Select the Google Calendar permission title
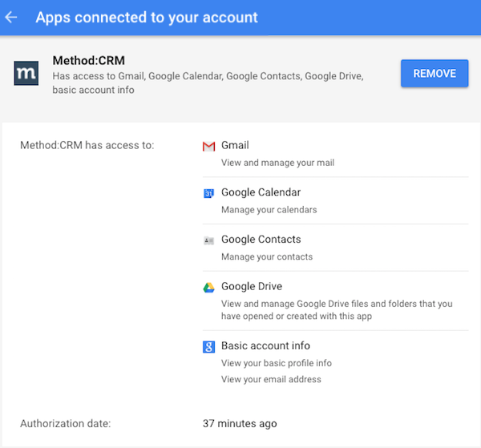The width and height of the screenshot is (481, 448). click(261, 192)
